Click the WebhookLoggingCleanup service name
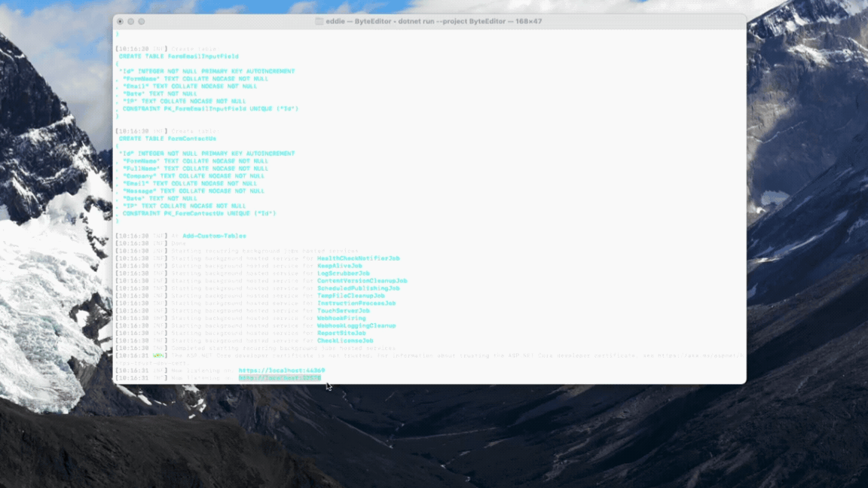This screenshot has height=488, width=868. (356, 326)
